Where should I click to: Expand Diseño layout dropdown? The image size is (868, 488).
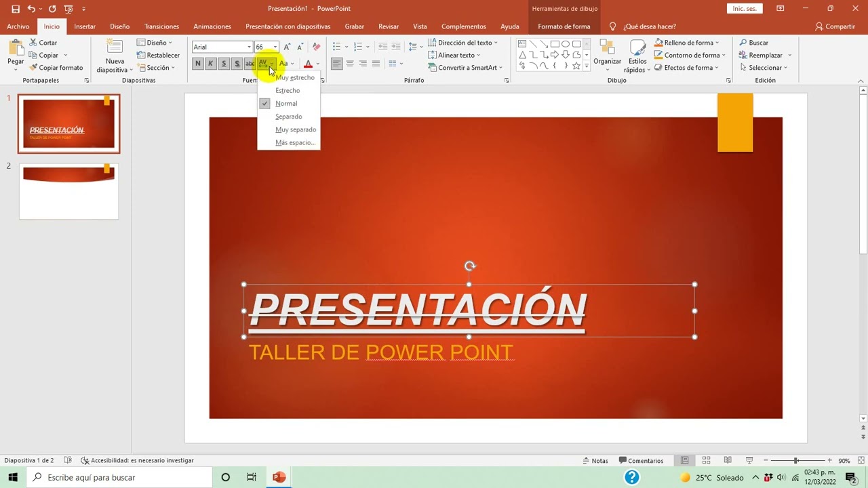(x=155, y=43)
